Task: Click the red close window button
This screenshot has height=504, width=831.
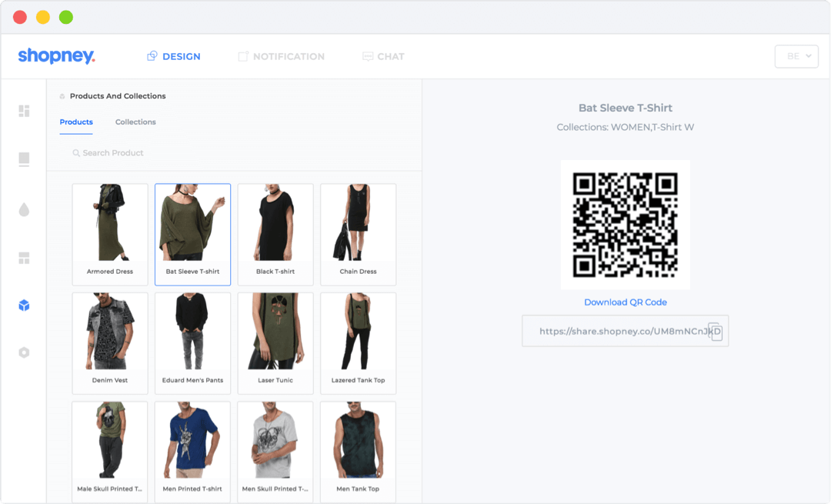Action: [x=20, y=18]
